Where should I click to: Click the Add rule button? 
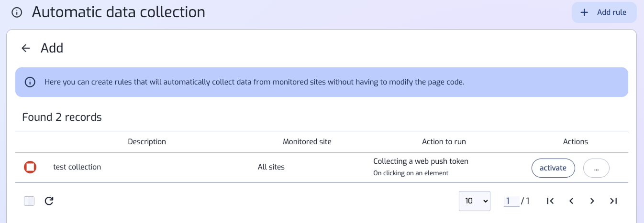tap(604, 12)
